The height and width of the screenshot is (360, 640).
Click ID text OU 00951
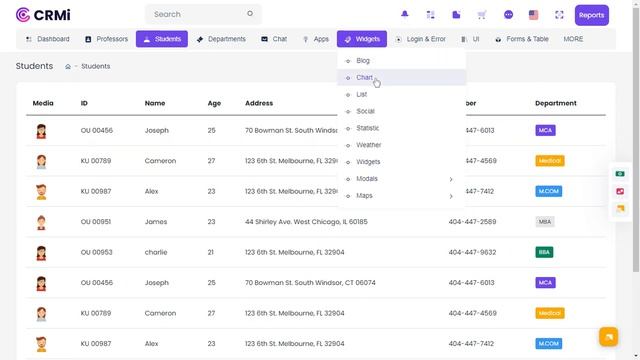[x=96, y=222]
